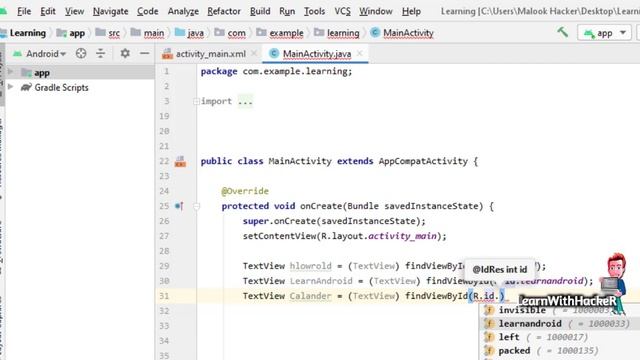
Task: Choose 'packed' from the completion list
Action: tap(514, 351)
